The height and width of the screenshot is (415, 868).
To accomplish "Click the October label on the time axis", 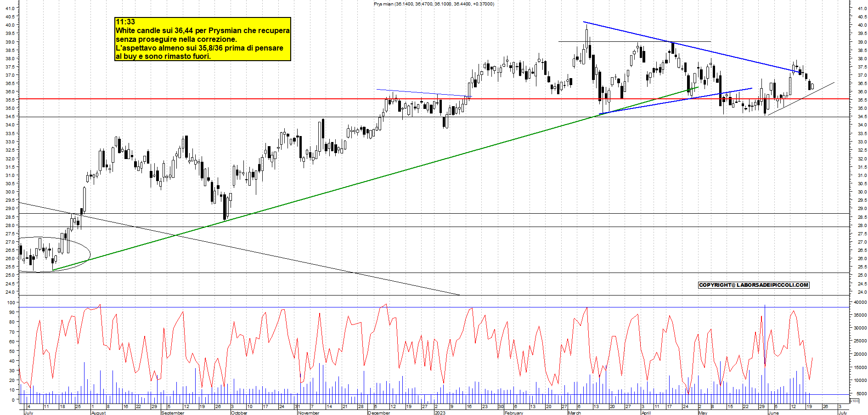I will click(239, 413).
